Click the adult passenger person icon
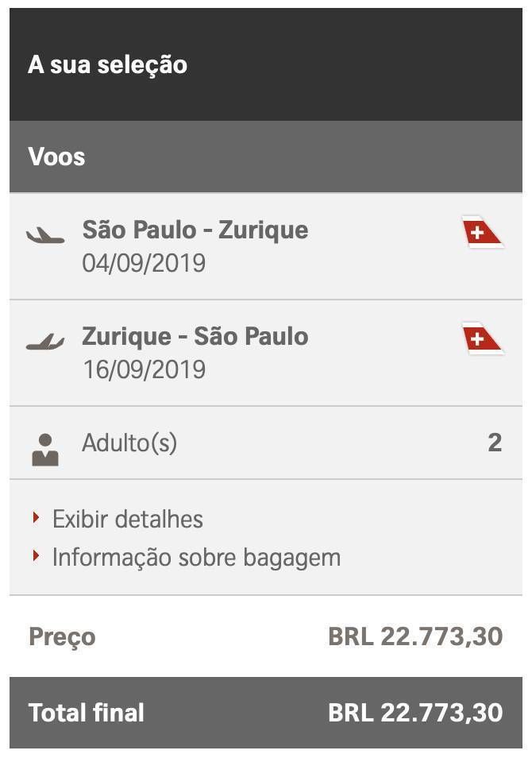Image resolution: width=532 pixels, height=758 pixels. (45, 450)
